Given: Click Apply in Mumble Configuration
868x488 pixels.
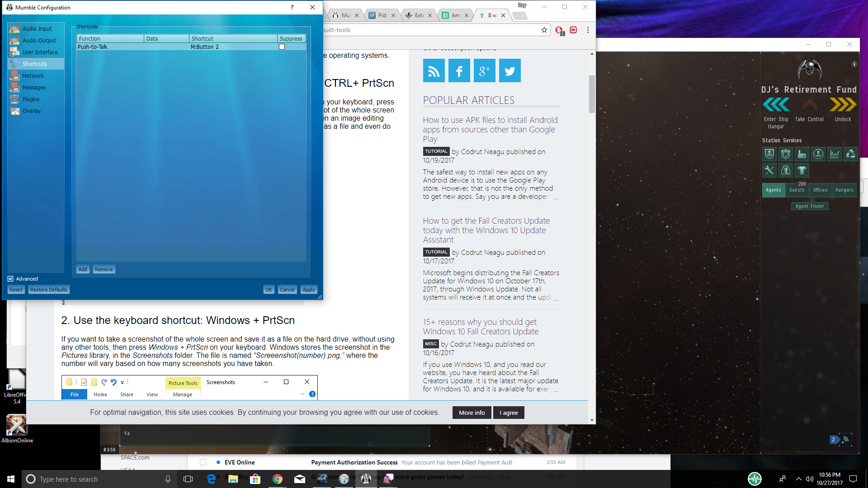Looking at the screenshot, I should (309, 290).
